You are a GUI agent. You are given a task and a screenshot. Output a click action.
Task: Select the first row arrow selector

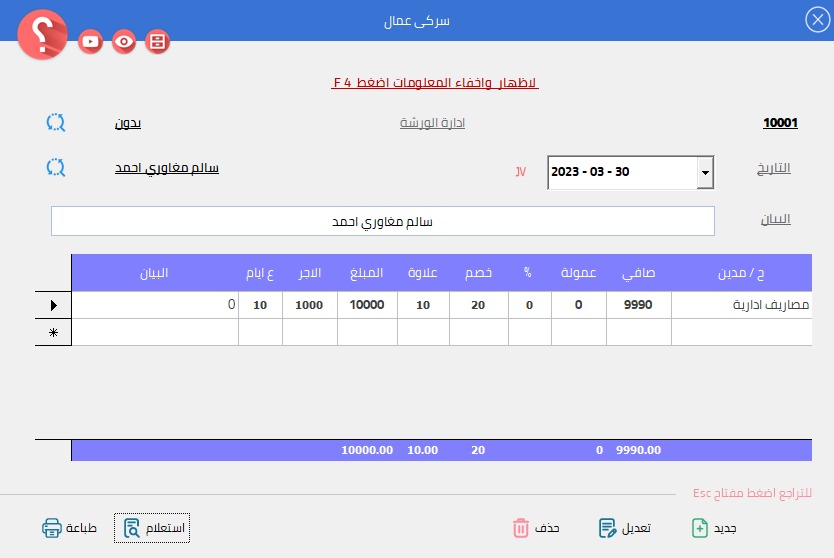tap(53, 305)
